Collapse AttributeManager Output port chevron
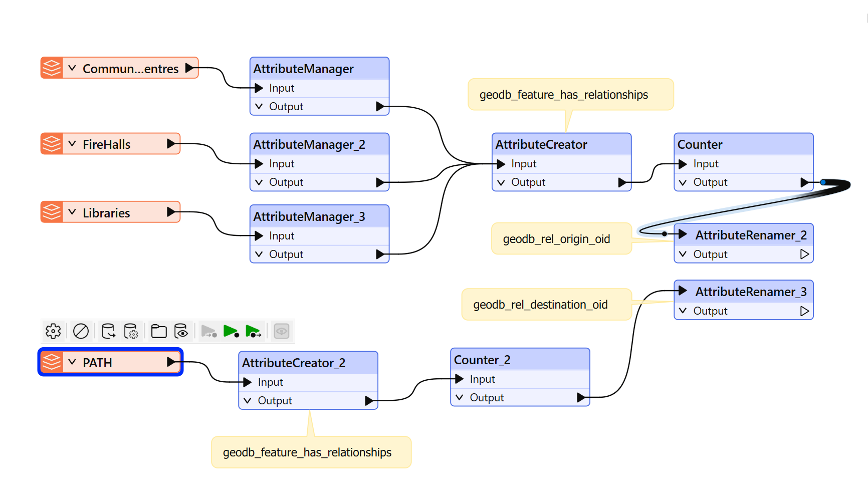The width and height of the screenshot is (868, 502). point(259,106)
